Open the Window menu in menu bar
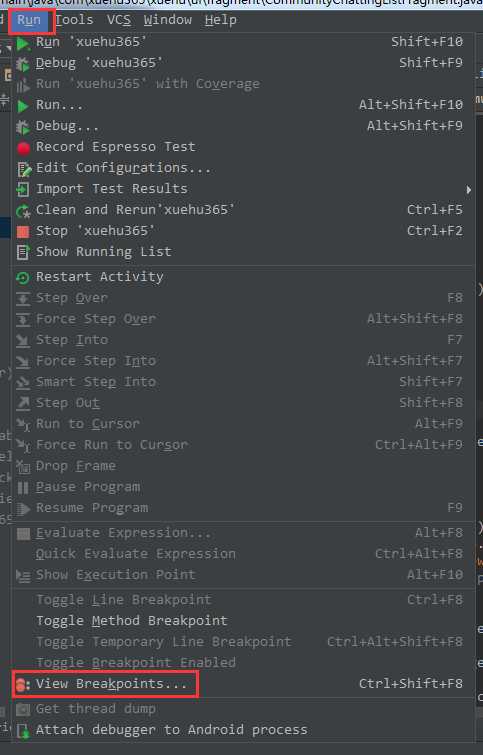Viewport: 483px width, 755px height. point(168,20)
